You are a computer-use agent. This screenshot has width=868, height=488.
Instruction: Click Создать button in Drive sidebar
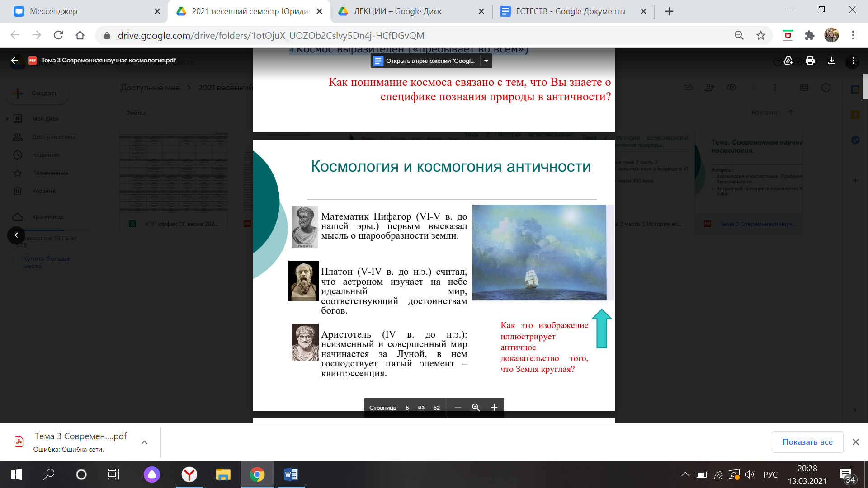click(37, 93)
